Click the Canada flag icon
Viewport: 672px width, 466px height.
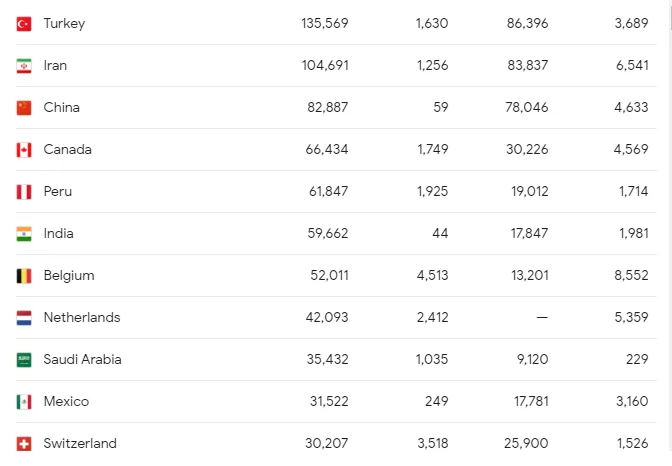pyautogui.click(x=24, y=150)
